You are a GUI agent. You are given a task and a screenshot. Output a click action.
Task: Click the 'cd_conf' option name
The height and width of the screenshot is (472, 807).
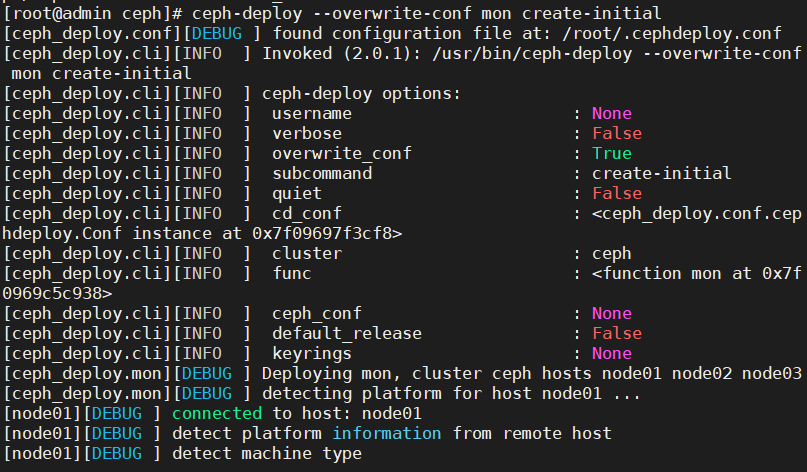coord(307,214)
